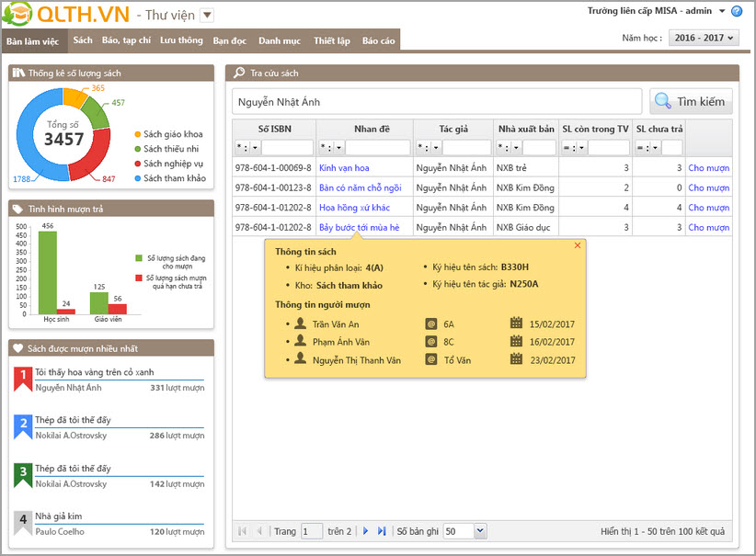Click Cho mượn for Hoa hồng xứ khác
The height and width of the screenshot is (556, 756).
(x=708, y=208)
